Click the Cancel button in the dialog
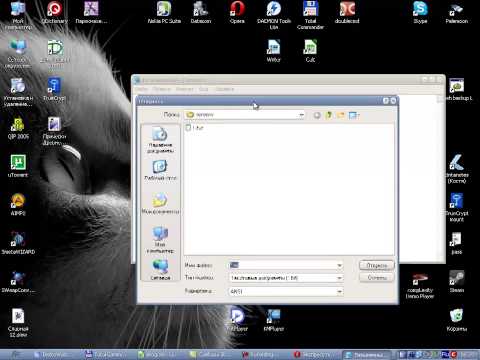Screen dimensions: 480x360 click(377, 278)
